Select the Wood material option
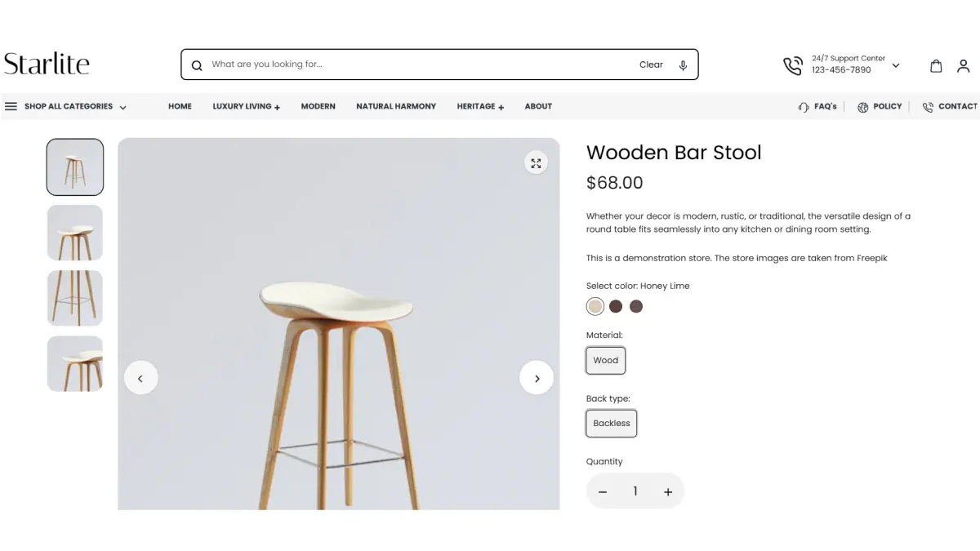980x551 pixels. click(x=606, y=360)
